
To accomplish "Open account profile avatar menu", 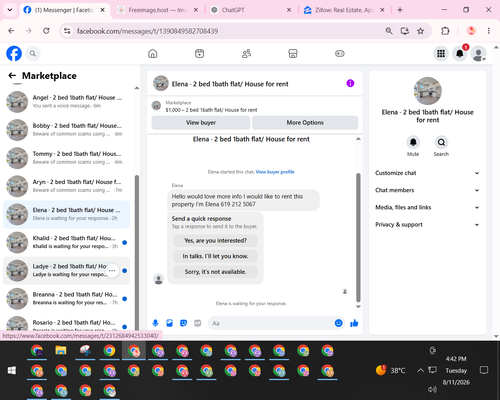I will [x=479, y=53].
